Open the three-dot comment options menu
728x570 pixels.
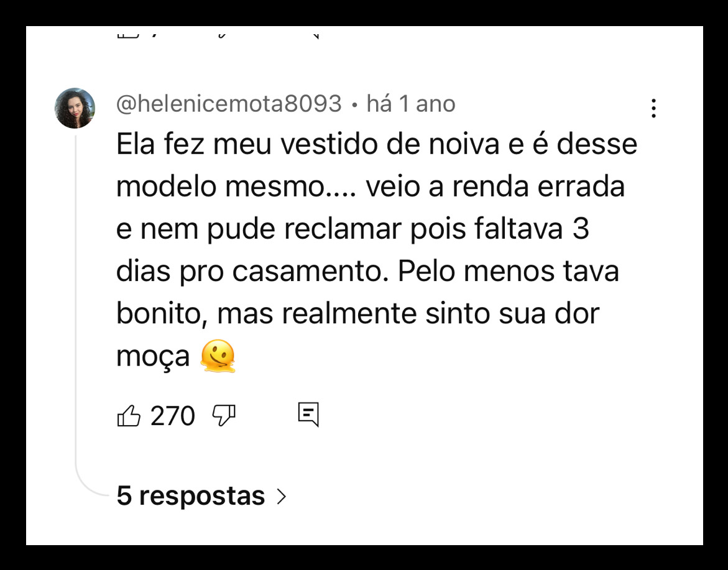653,109
